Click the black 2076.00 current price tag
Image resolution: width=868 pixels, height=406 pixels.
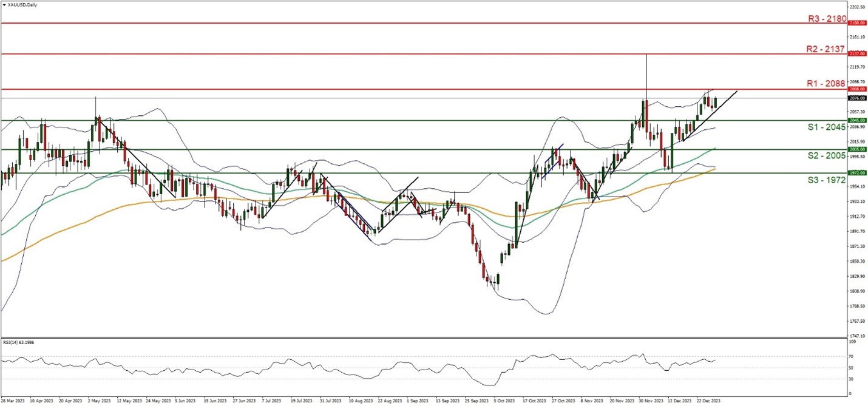pos(857,98)
